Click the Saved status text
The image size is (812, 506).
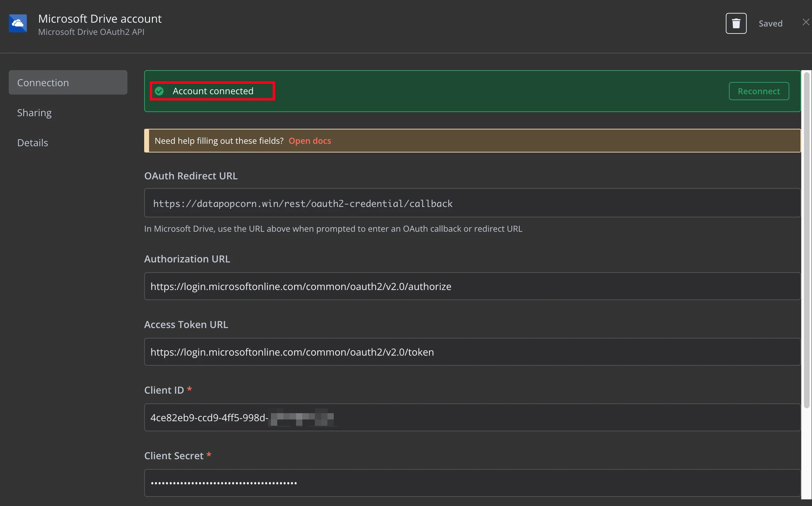coord(770,23)
